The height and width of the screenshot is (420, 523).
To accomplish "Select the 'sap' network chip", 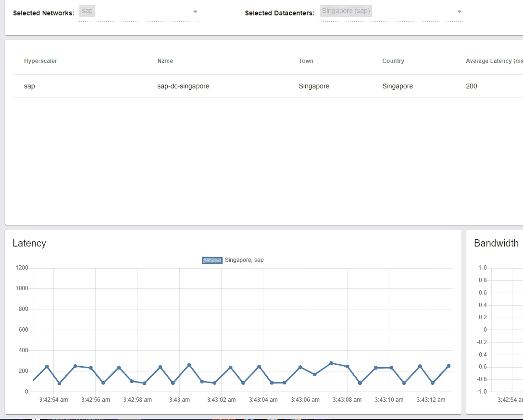I will tap(87, 11).
